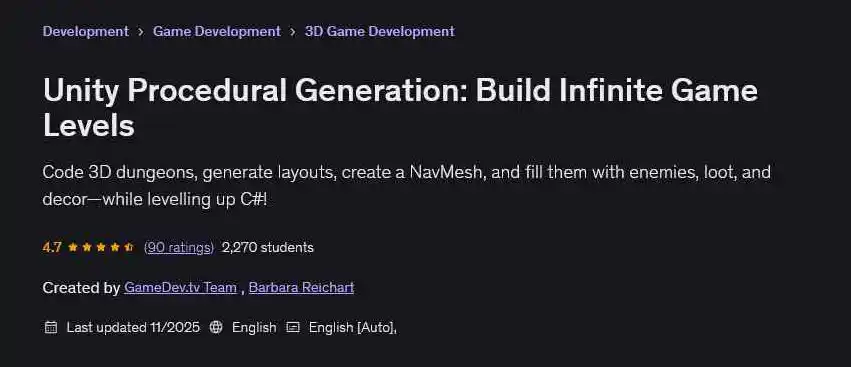Click the English [Auto] captions label
Screen dimensions: 851x367
[x=353, y=327]
